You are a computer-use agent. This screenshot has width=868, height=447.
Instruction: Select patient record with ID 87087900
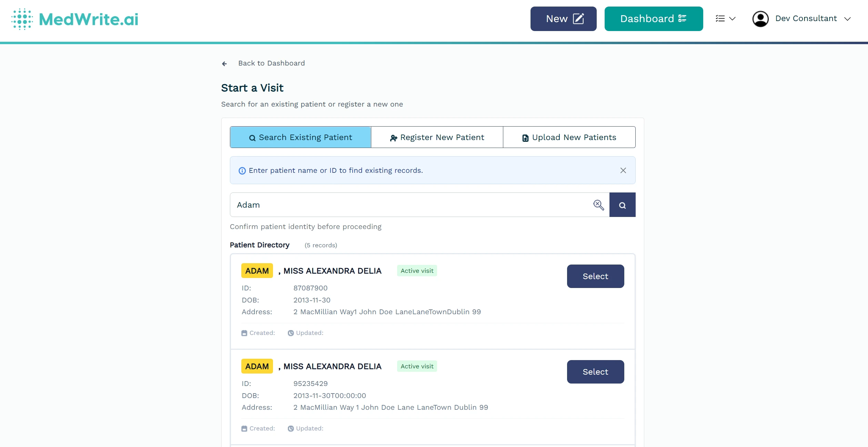click(x=595, y=276)
